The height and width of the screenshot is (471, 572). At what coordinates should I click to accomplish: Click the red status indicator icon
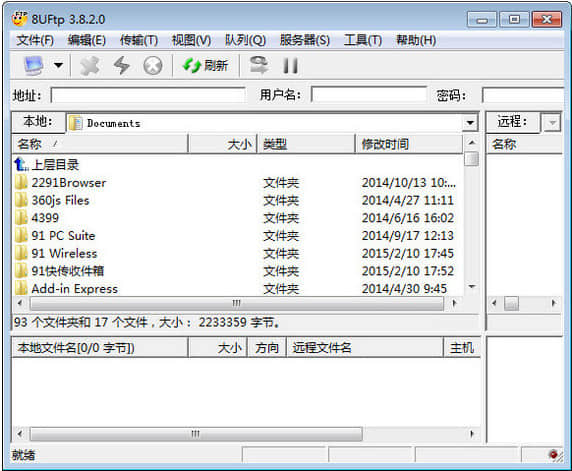554,454
